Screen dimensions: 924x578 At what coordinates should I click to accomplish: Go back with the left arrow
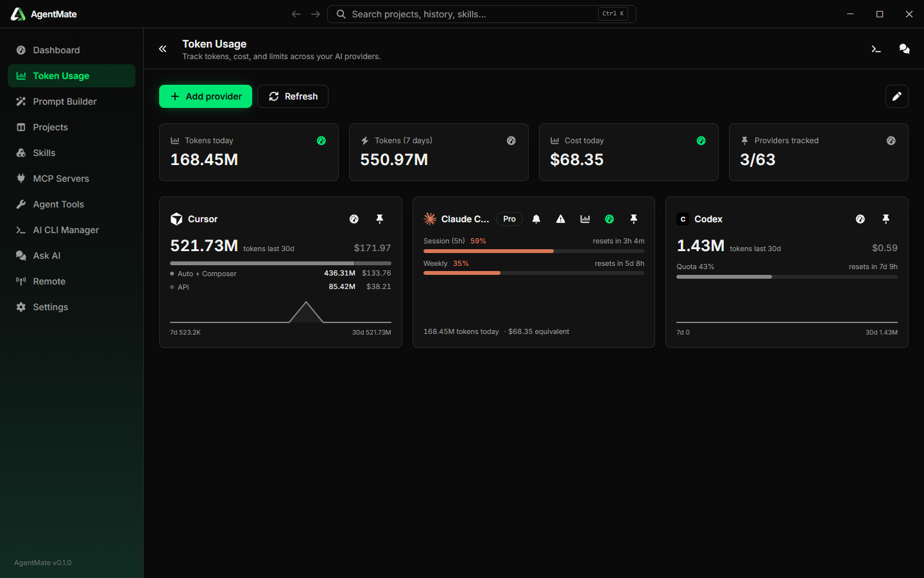point(296,14)
